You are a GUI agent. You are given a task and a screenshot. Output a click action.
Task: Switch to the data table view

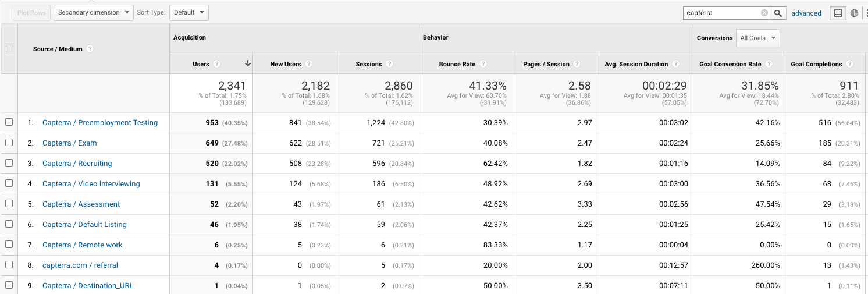[838, 13]
